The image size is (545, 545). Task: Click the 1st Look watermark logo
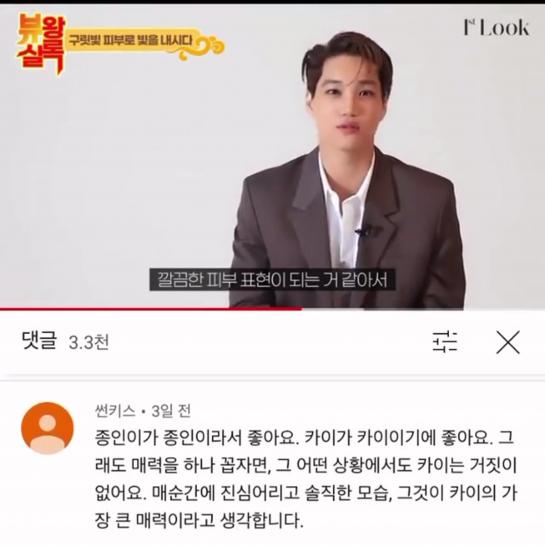496,27
